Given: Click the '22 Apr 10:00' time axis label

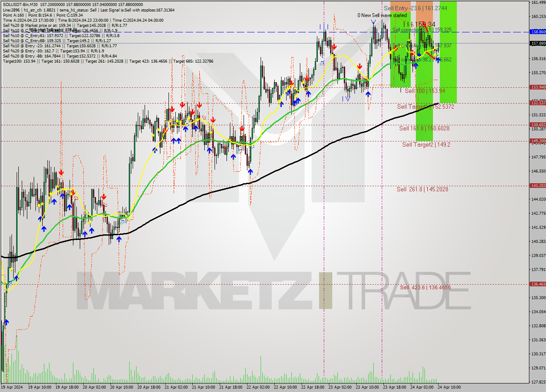Looking at the screenshot, I should pyautogui.click(x=285, y=387).
